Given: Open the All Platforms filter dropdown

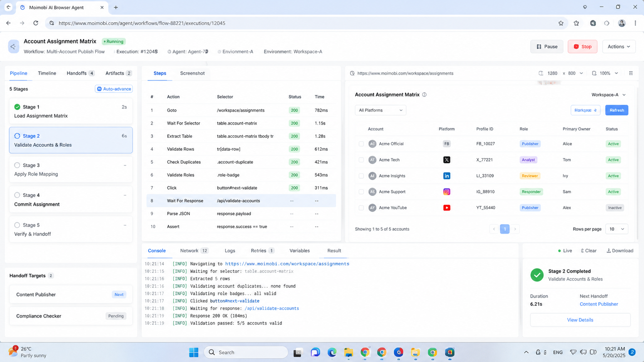Looking at the screenshot, I should (x=381, y=110).
